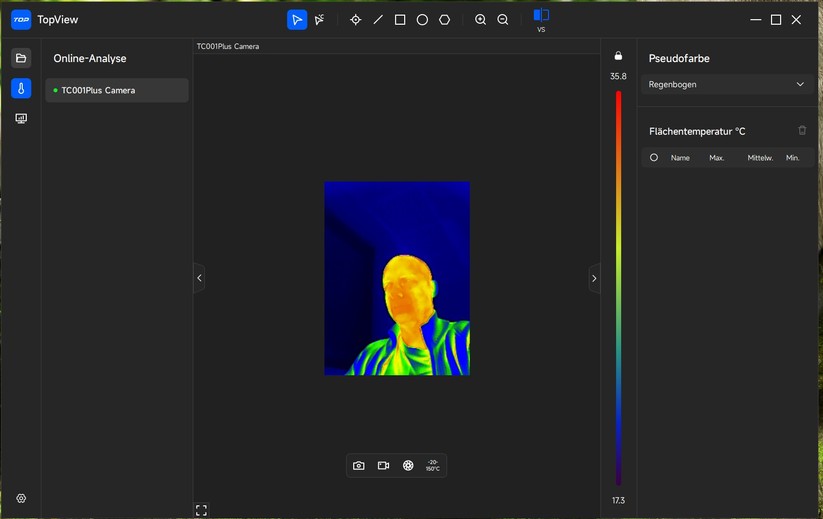The image size is (823, 519).
Task: Choose the point measurement crosshair tool
Action: point(355,20)
